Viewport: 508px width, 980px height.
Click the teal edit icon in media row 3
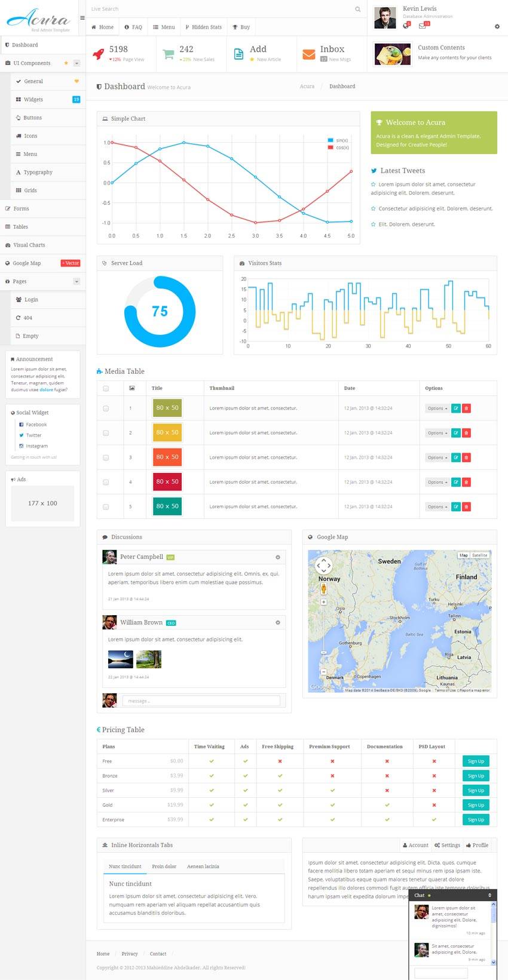(455, 457)
